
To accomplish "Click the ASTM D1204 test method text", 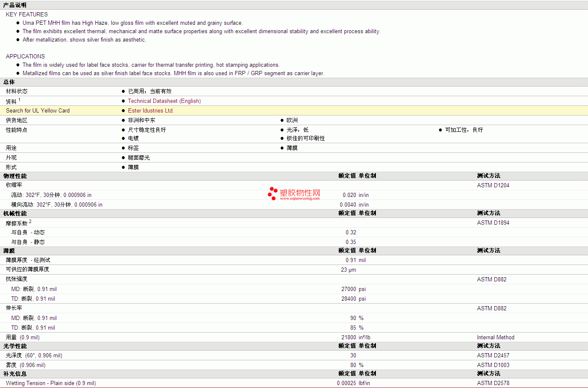I will coord(493,186).
